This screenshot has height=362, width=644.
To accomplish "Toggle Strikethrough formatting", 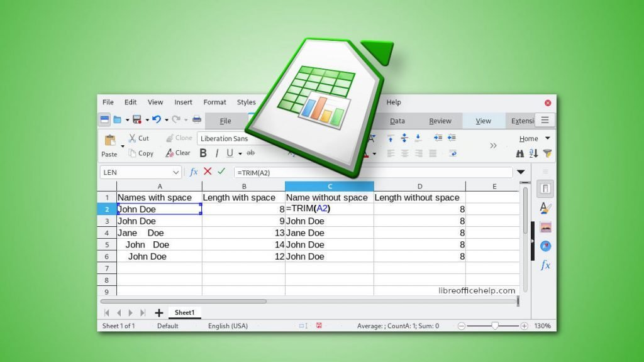I will point(250,153).
